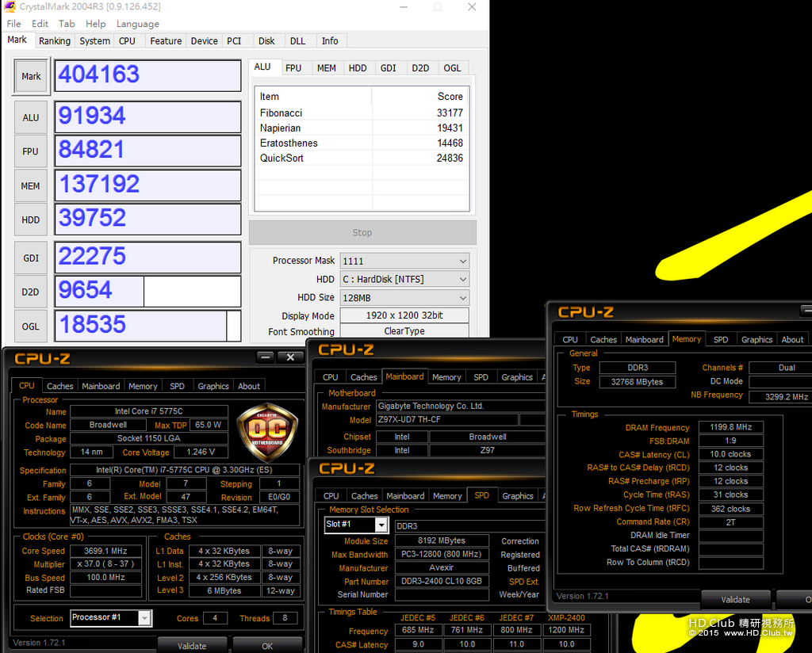Click the Core Speed 3699.1 MHz field

click(x=105, y=551)
